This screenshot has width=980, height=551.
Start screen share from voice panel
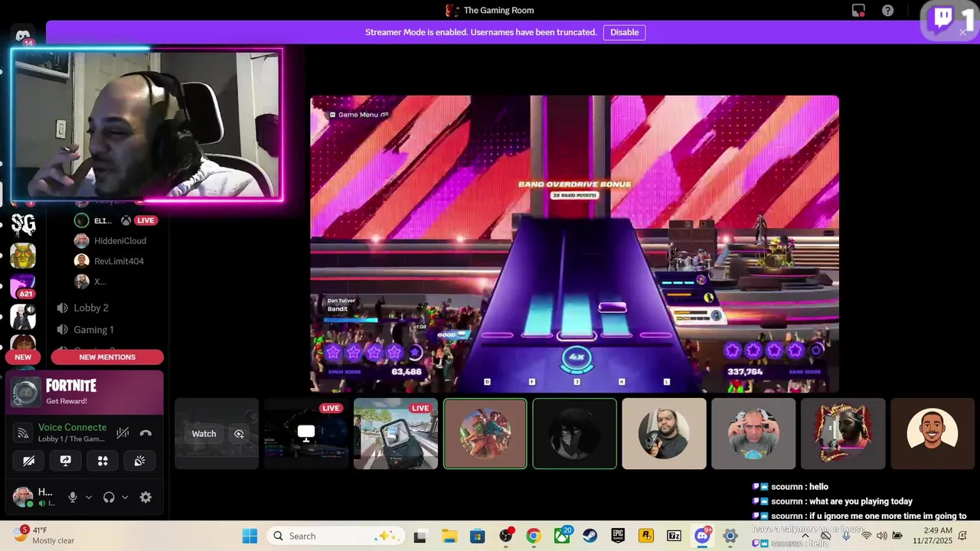coord(66,461)
